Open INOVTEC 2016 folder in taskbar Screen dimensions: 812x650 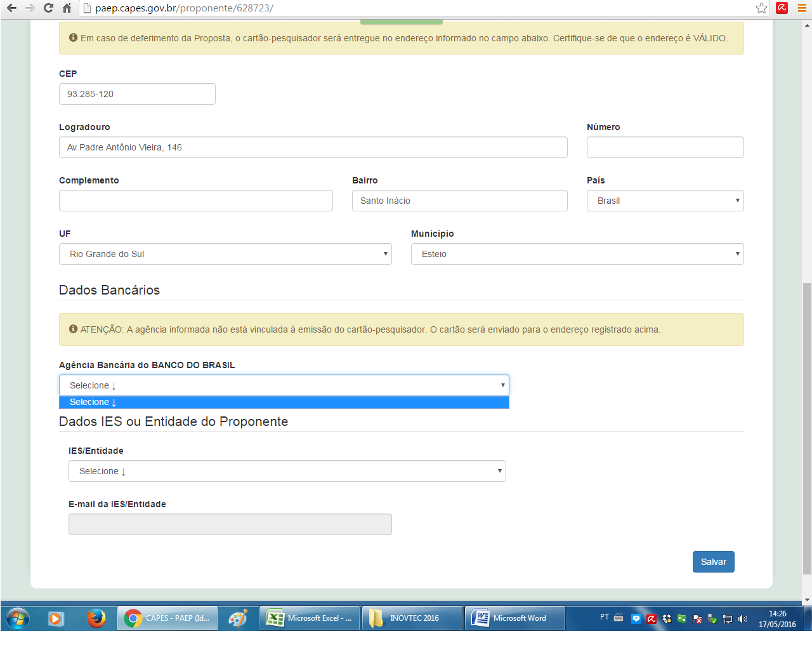[x=412, y=618]
